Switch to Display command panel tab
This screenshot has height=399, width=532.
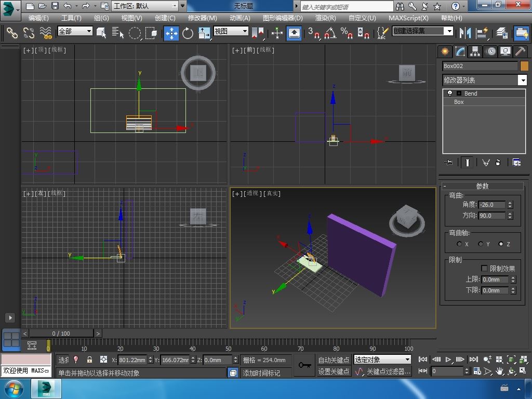(506, 51)
